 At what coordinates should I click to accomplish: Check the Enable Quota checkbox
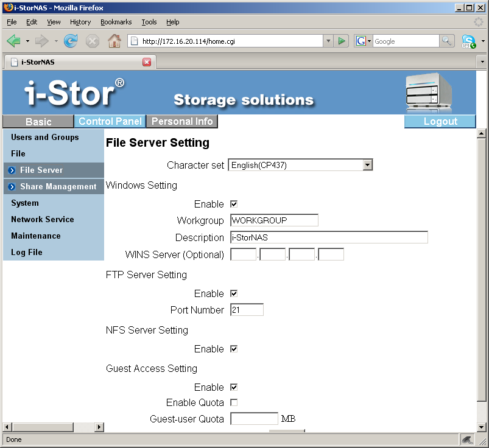pos(234,402)
